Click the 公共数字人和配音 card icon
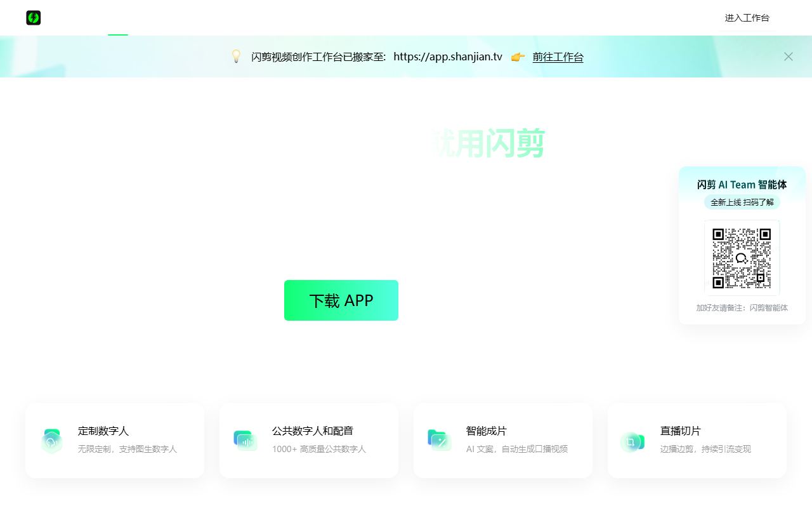 [x=245, y=441]
